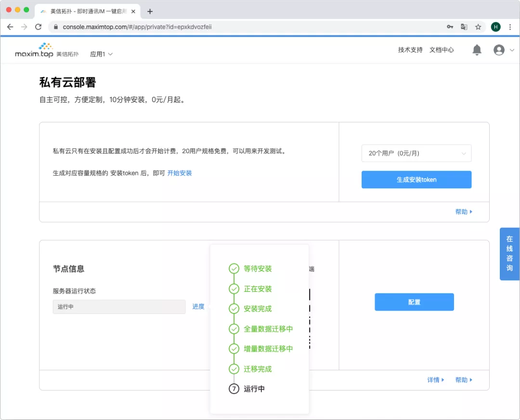Go back with the browser back arrow
The width and height of the screenshot is (520, 420).
pyautogui.click(x=10, y=27)
